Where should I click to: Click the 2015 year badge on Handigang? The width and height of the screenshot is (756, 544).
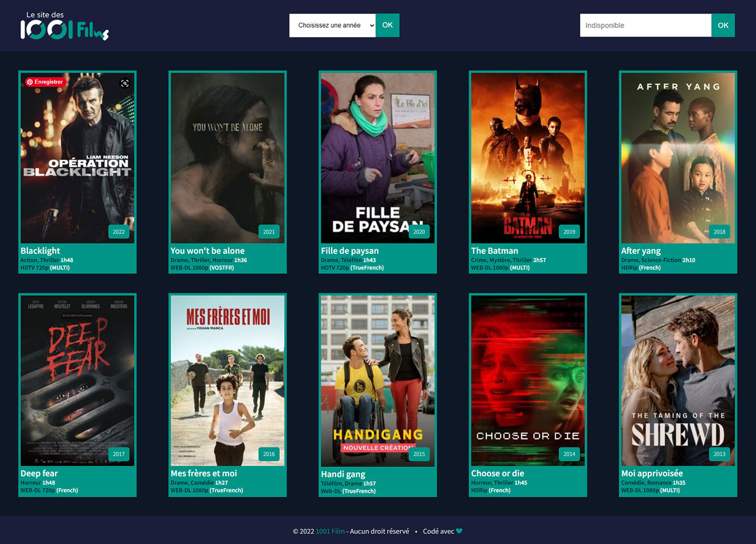[x=419, y=454]
